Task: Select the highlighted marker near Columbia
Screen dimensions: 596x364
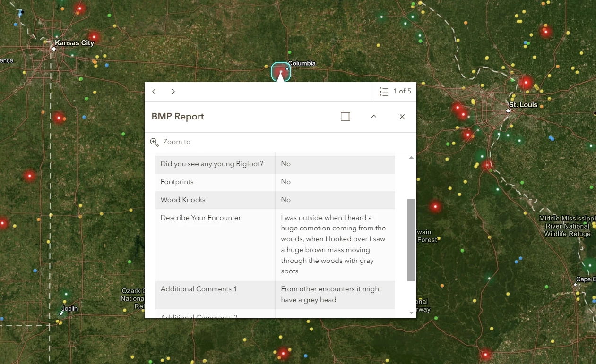Action: pyautogui.click(x=281, y=72)
